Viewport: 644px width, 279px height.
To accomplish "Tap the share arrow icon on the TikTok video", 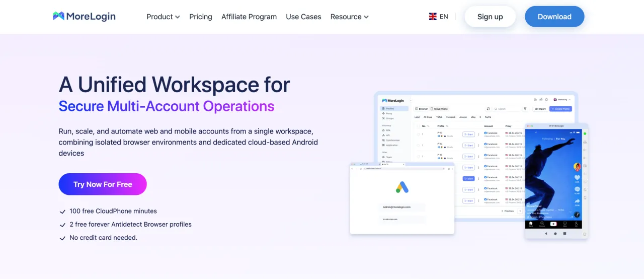I will click(577, 201).
